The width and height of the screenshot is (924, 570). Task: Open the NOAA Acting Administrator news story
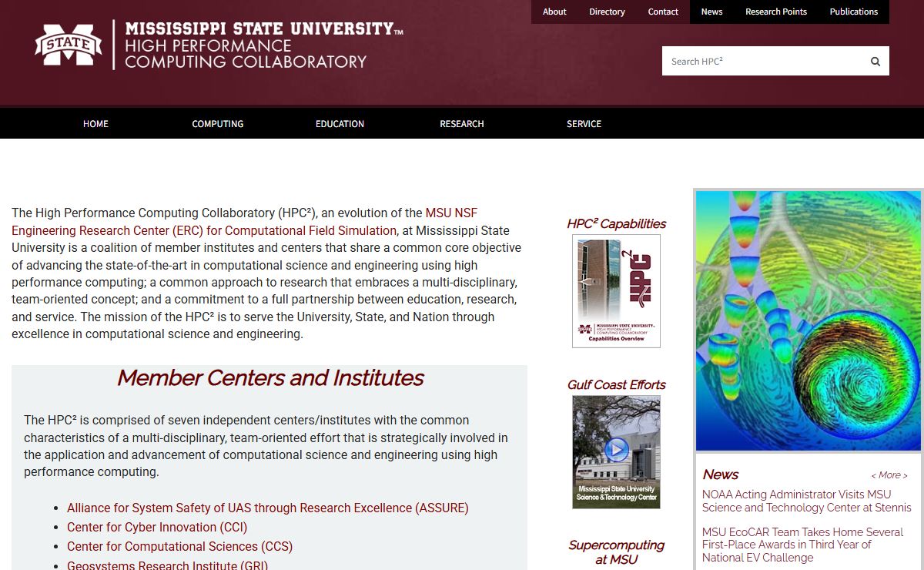[x=807, y=501]
